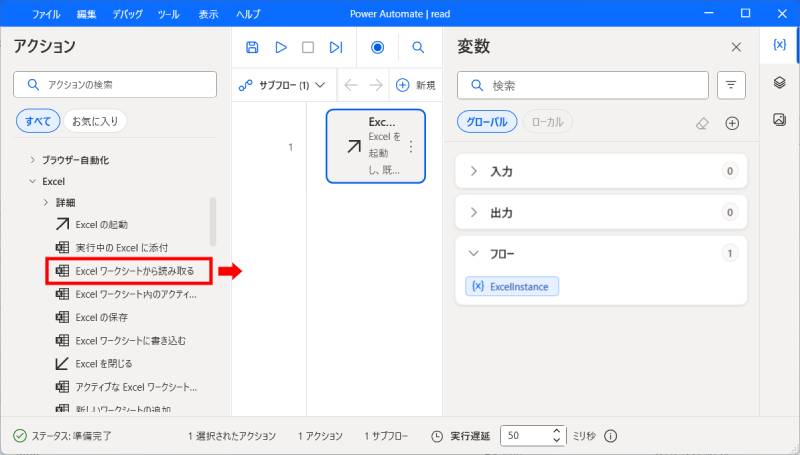Click the forward arrow in subflow bar
Image resolution: width=800 pixels, height=455 pixels.
[376, 85]
